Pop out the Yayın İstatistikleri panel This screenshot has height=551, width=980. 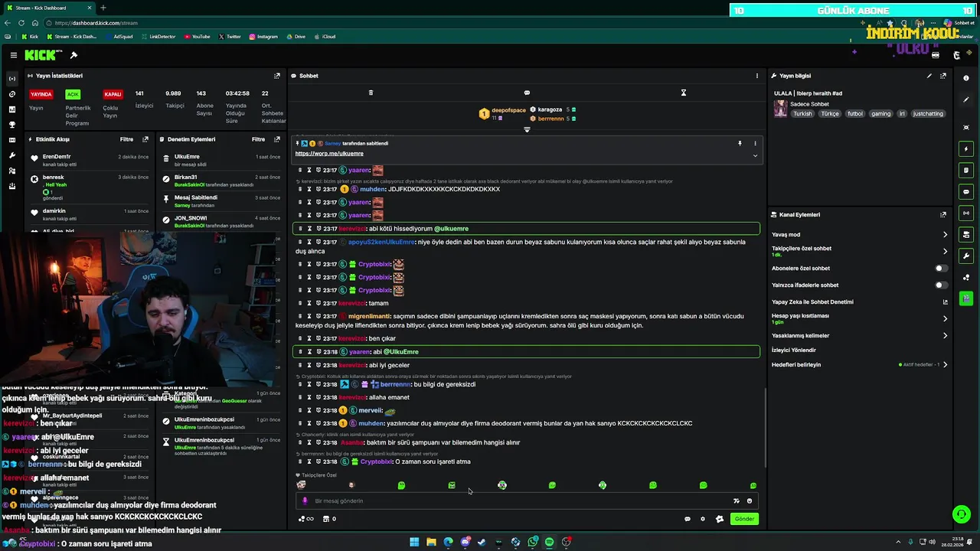tap(277, 76)
